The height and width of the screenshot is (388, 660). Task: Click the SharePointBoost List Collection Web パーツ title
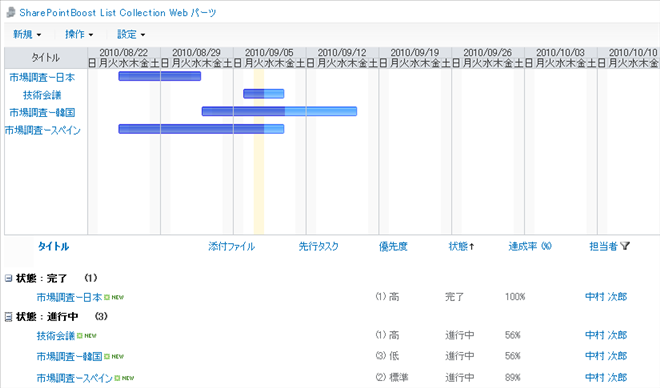[118, 13]
